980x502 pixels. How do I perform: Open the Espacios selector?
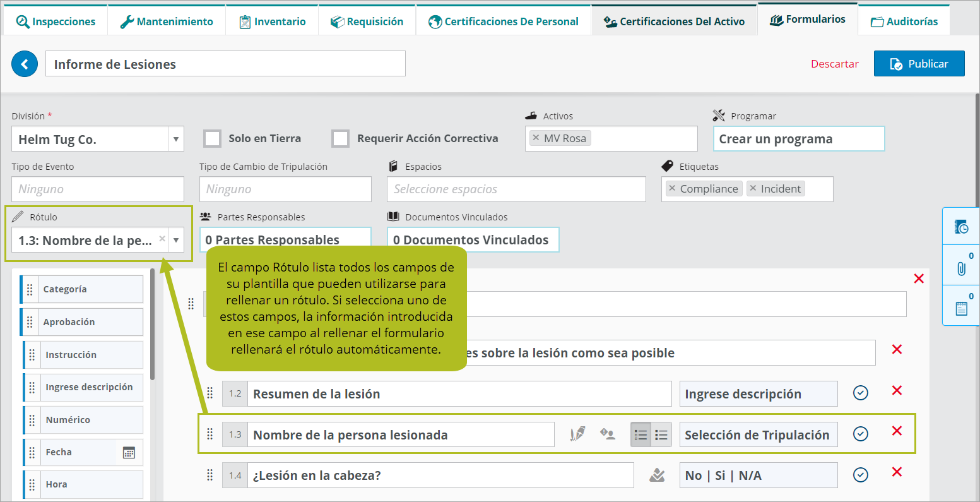(516, 189)
